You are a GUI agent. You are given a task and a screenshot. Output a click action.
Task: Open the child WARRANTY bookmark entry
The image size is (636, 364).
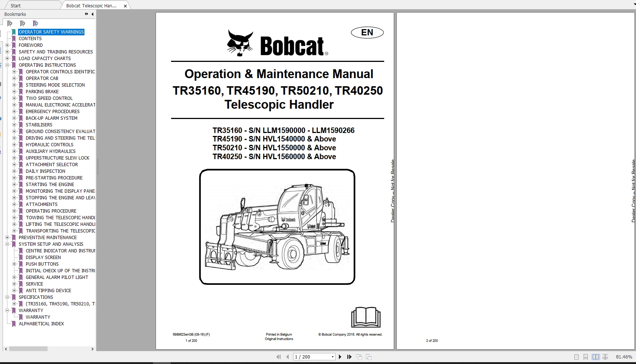click(38, 317)
